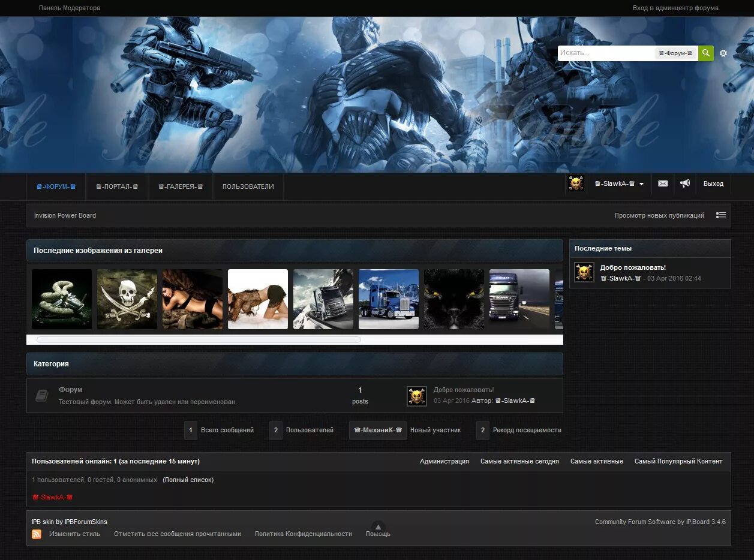Image resolution: width=754 pixels, height=560 pixels.
Task: Click Всего сообщений statistic label
Action: click(x=227, y=430)
